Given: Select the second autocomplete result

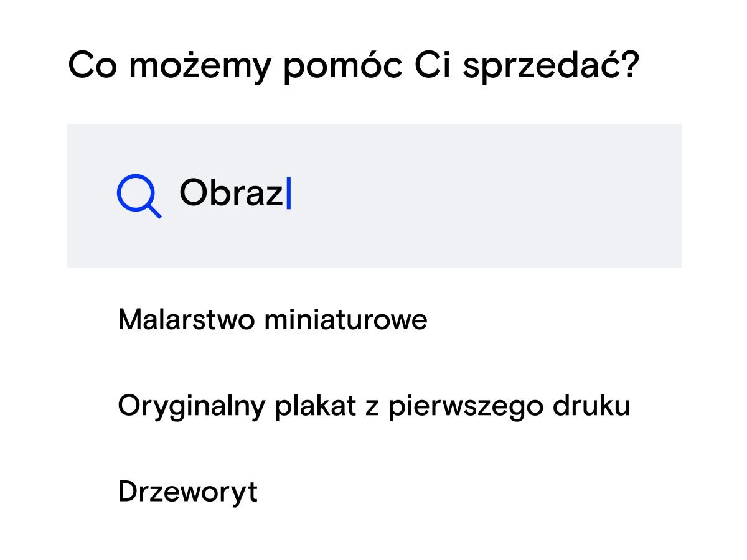Looking at the screenshot, I should pyautogui.click(x=374, y=406).
